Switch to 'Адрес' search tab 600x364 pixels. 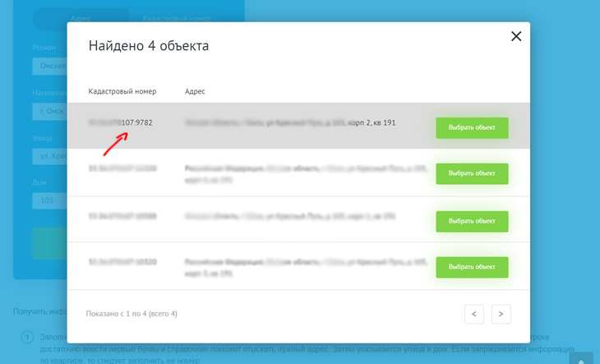click(x=81, y=17)
